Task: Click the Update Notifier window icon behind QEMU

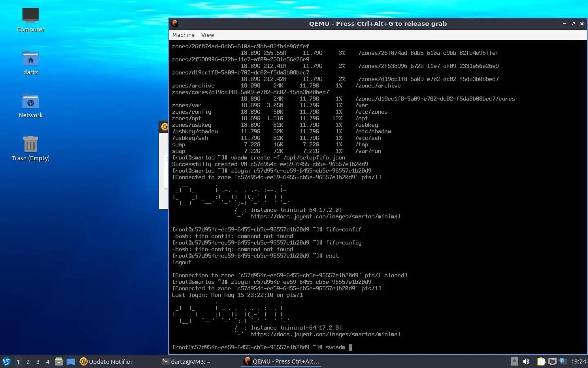Action: pos(164,127)
